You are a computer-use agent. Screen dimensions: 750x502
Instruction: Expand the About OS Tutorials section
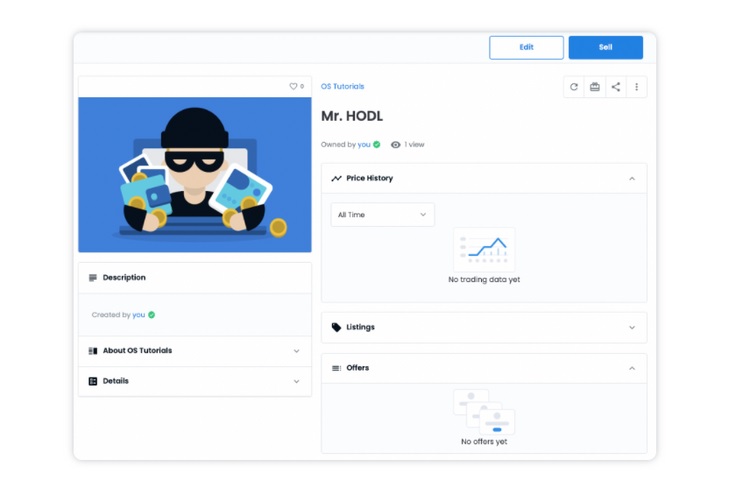pos(296,351)
